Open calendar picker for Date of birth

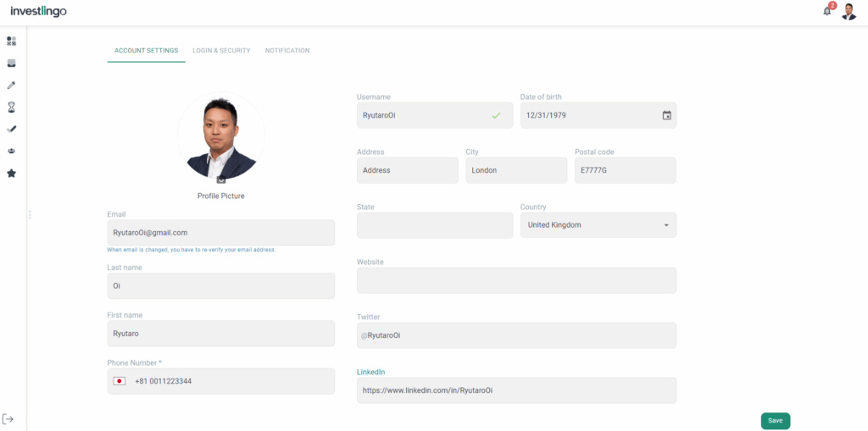click(x=666, y=115)
